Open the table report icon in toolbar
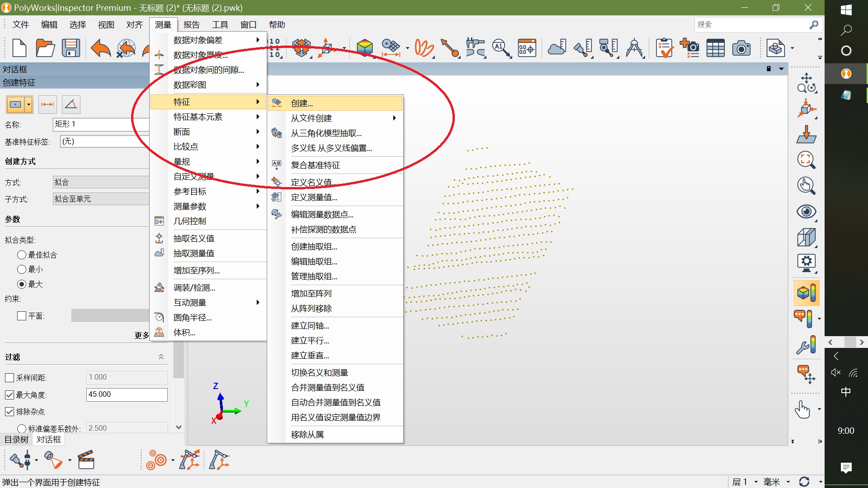This screenshot has width=868, height=488. [x=715, y=48]
